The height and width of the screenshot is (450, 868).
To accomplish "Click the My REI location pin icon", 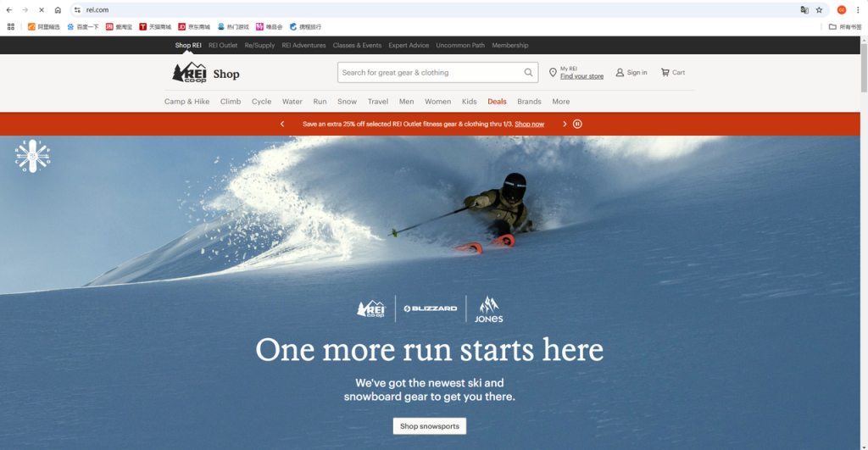I will pos(553,73).
